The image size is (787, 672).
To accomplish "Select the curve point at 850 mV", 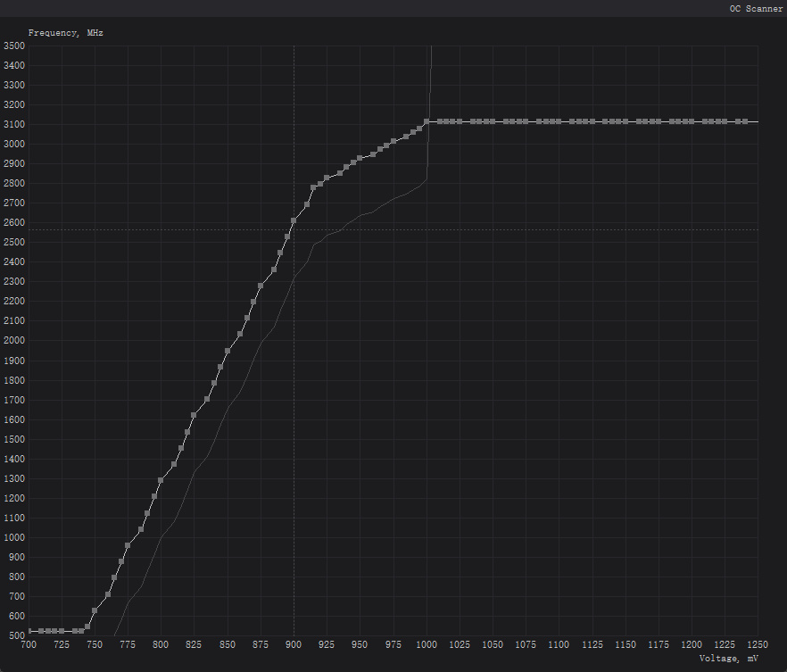I will point(228,351).
